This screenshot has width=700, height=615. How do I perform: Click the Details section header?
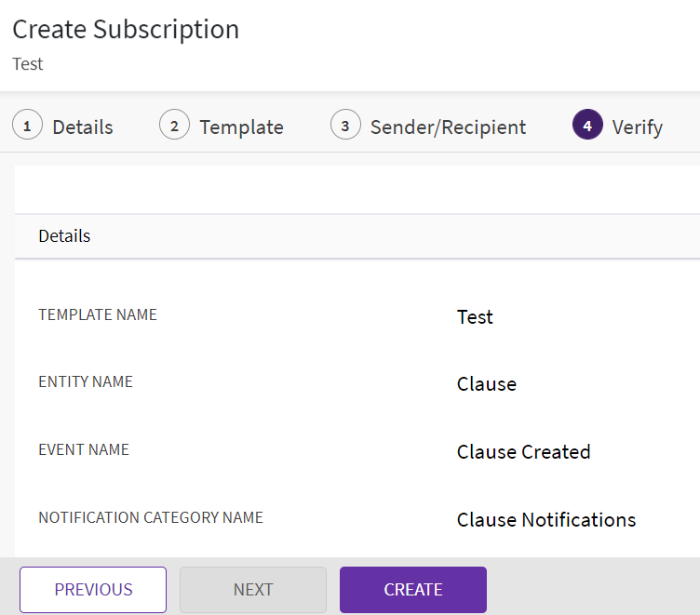click(x=64, y=236)
